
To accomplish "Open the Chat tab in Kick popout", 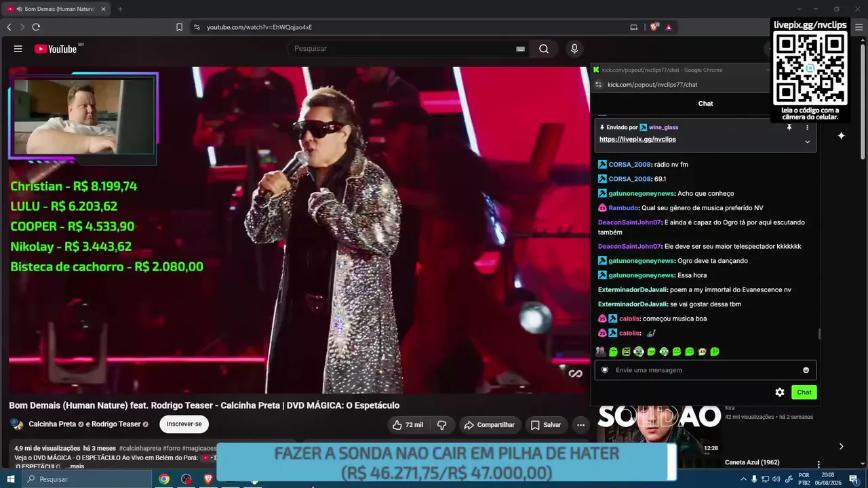I will click(705, 104).
